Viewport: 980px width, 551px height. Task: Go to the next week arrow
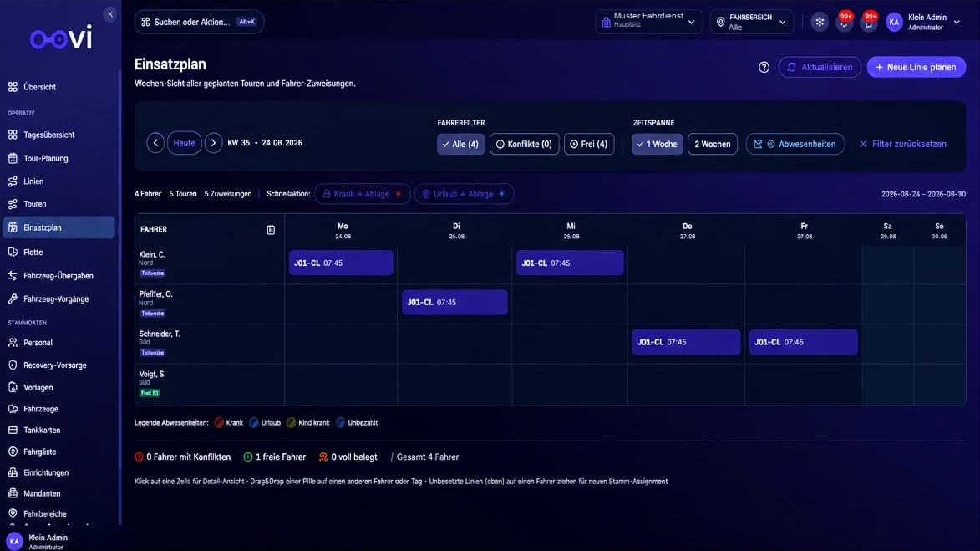213,143
